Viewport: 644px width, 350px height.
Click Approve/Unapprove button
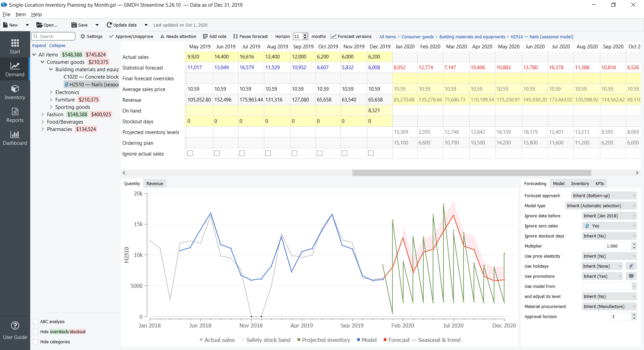tap(131, 36)
